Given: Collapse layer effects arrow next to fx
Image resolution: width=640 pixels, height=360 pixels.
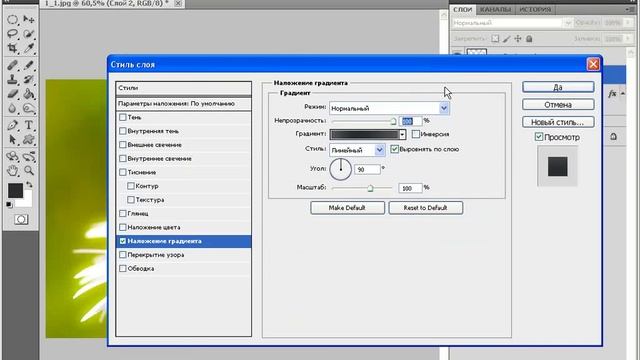Looking at the screenshot, I should (x=622, y=94).
